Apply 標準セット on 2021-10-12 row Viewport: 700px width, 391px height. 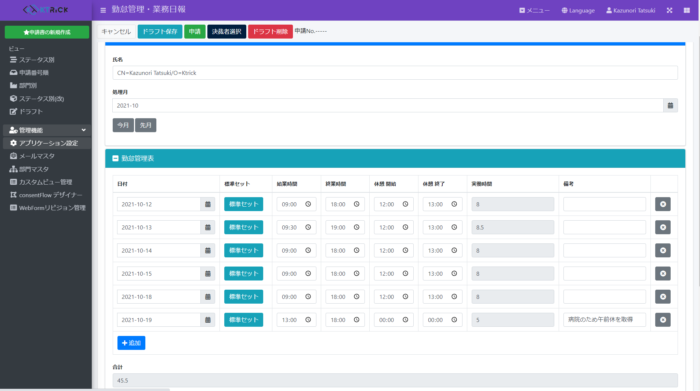tap(244, 204)
